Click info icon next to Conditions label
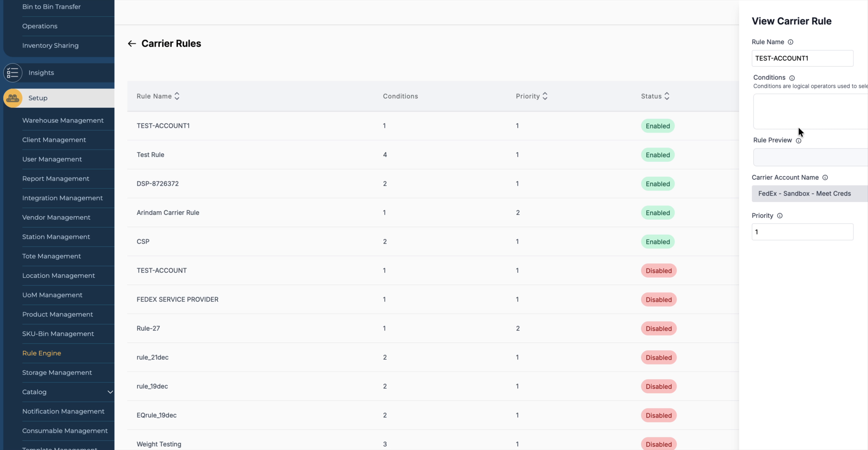This screenshot has width=868, height=450. coord(792,78)
